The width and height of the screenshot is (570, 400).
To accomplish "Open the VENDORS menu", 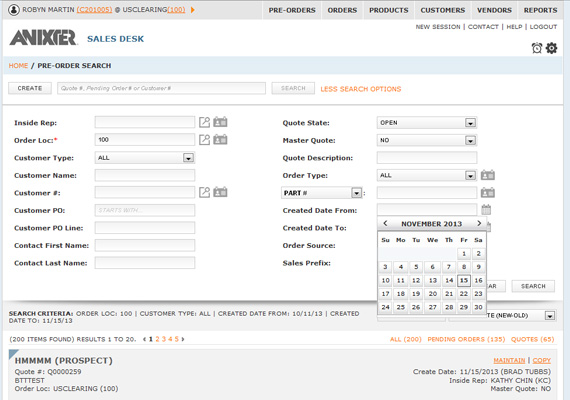I will (x=494, y=10).
